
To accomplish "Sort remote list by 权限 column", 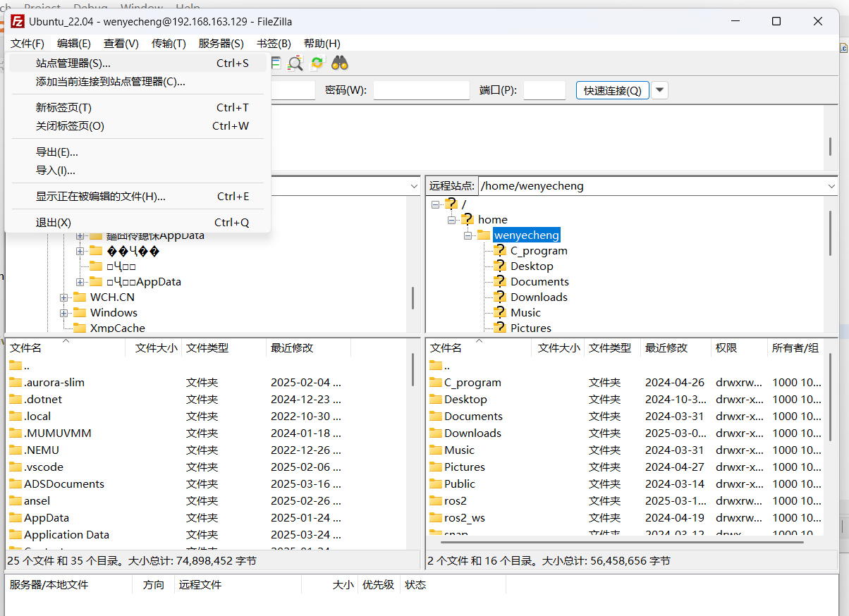I will tap(739, 347).
